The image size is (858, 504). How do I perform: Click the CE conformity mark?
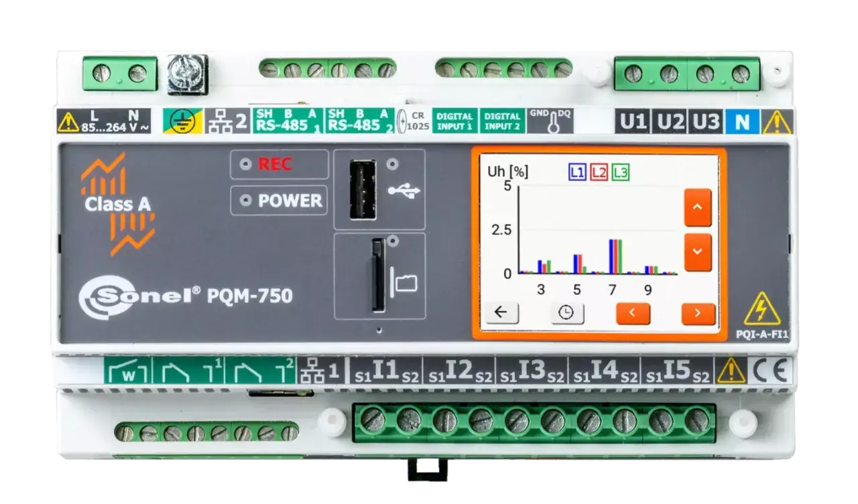click(770, 371)
